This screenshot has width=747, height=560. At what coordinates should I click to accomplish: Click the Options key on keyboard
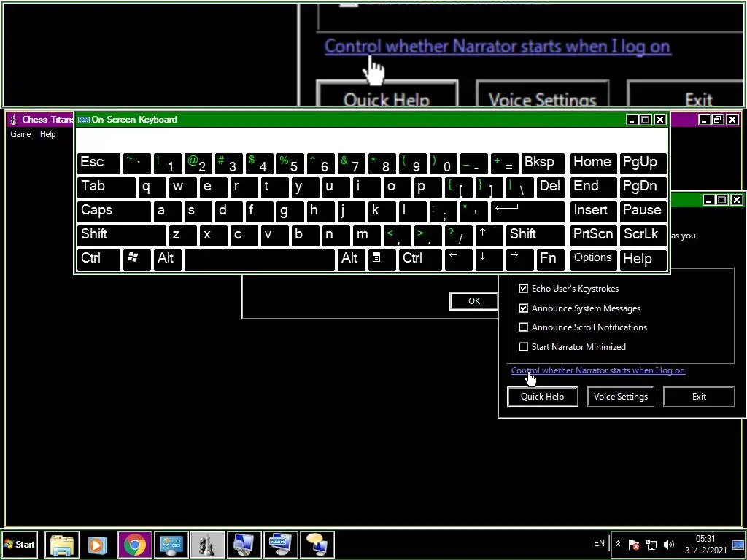coord(593,259)
